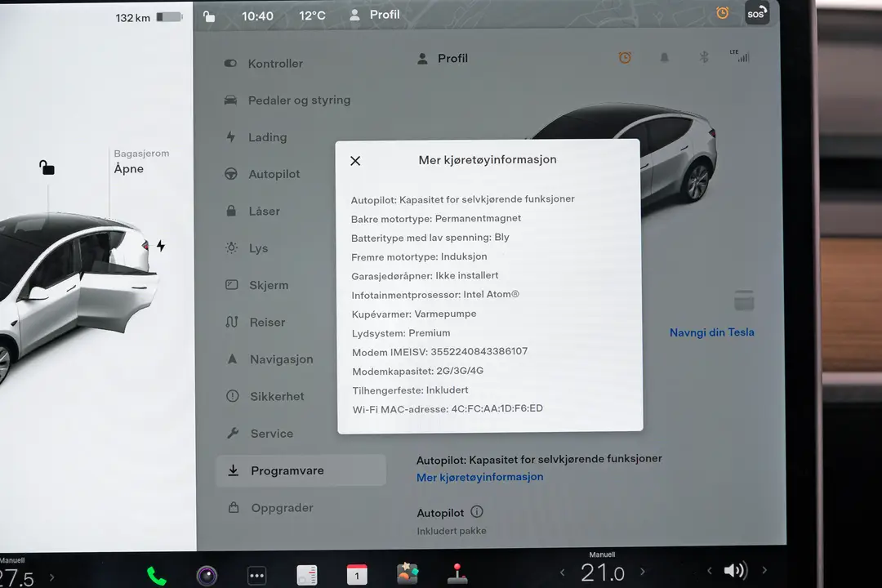Close the Mer kjøretøyinformasjon dialog
Viewport: 882px width, 588px height.
[355, 161]
